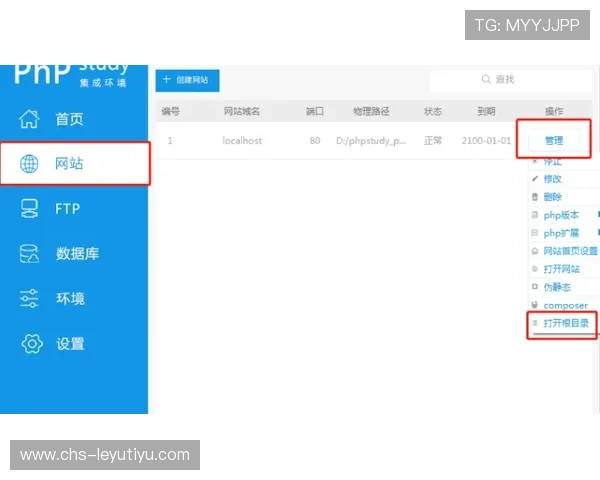Click the house icon next to 网站首页设置

(535, 251)
